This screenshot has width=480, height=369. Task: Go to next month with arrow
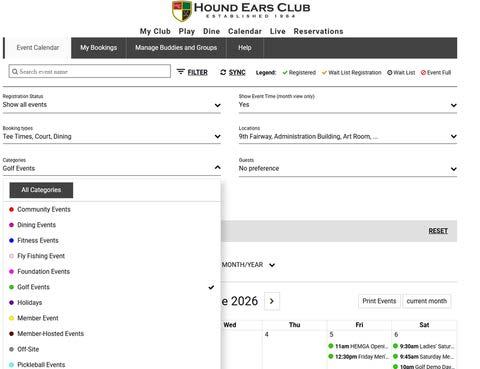click(x=272, y=301)
